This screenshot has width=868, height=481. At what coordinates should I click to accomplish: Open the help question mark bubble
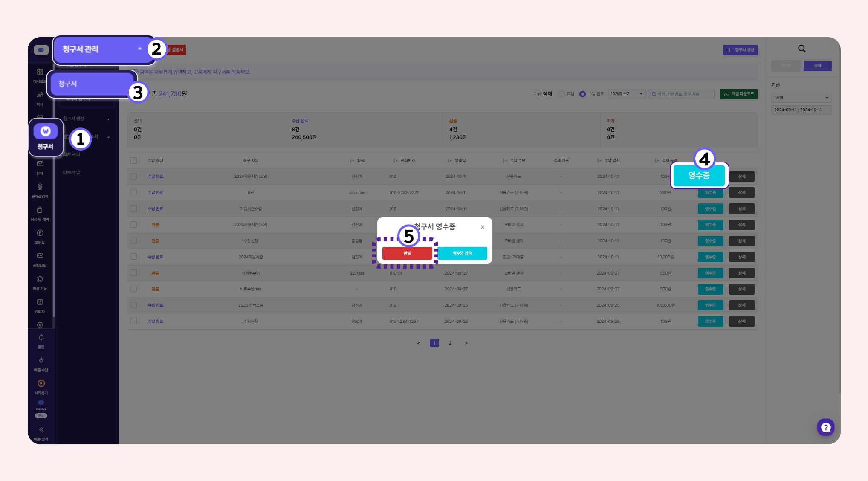(x=825, y=427)
